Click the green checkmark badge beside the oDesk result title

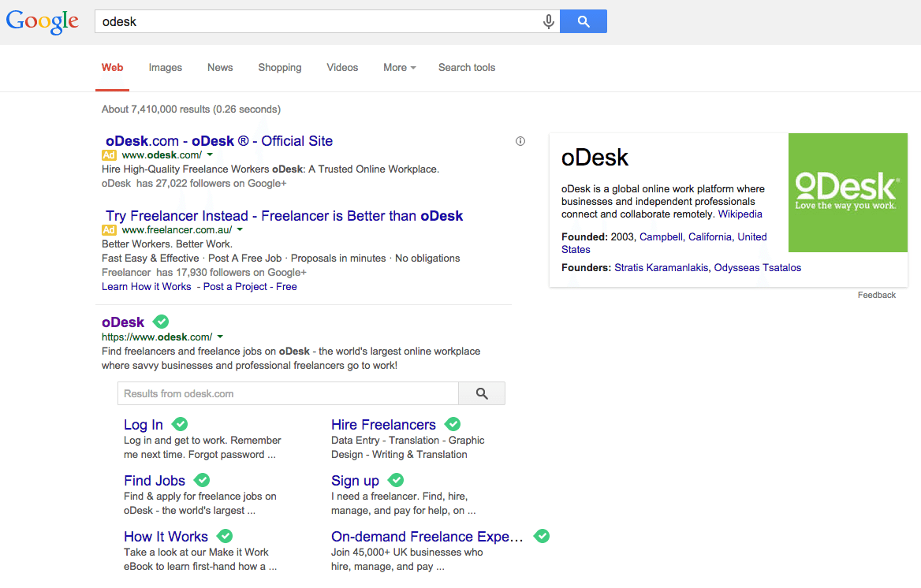point(160,321)
